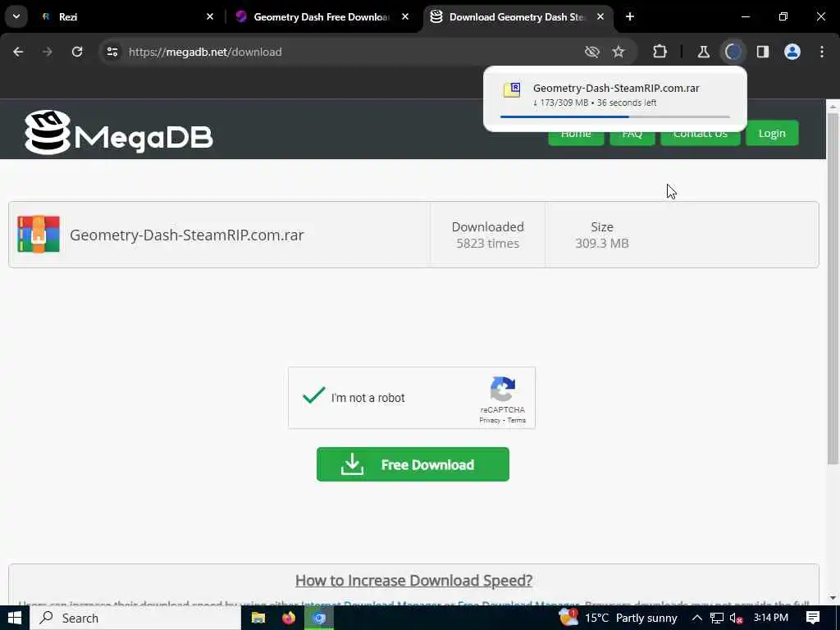Click the taskbar Search box
The height and width of the screenshot is (630, 840).
point(135,618)
